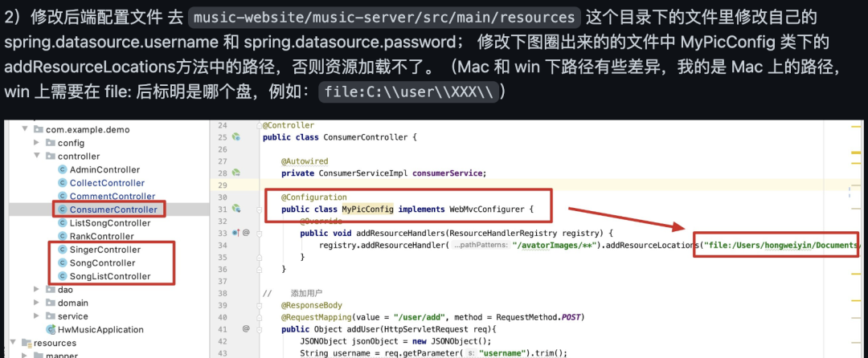This screenshot has width=868, height=358.
Task: Fold the MyPicConfig class at line 31
Action: point(259,210)
